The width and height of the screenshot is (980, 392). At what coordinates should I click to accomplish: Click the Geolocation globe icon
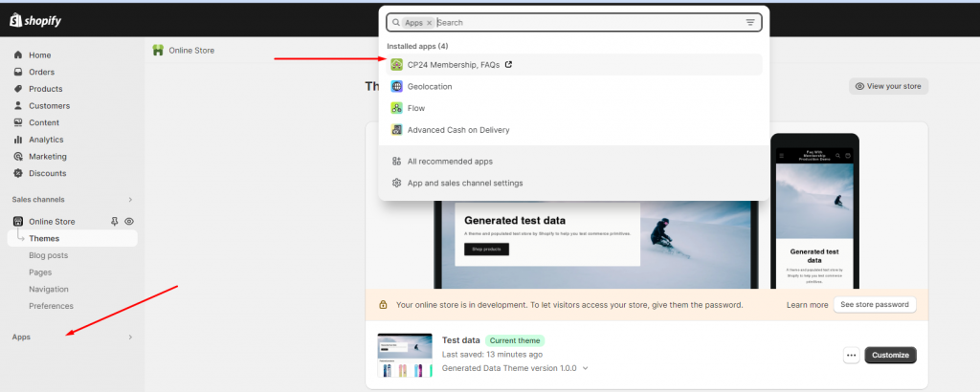[396, 86]
